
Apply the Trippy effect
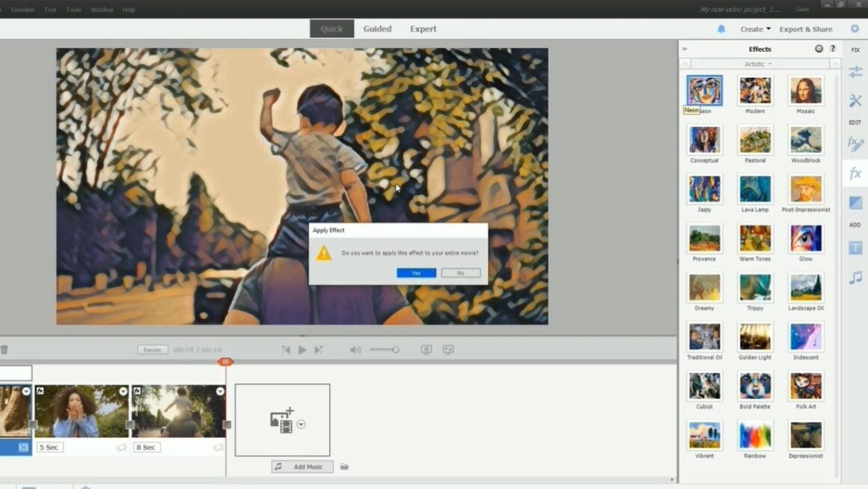pos(755,287)
